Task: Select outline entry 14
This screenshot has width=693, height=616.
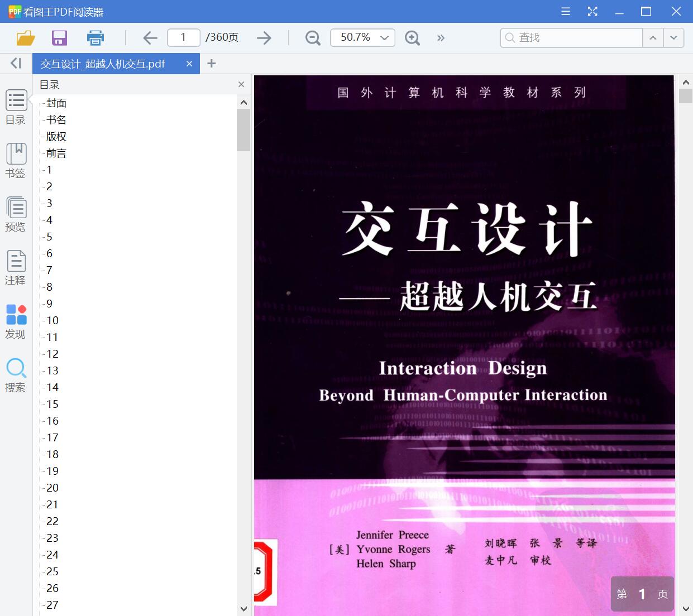Action: coord(52,388)
